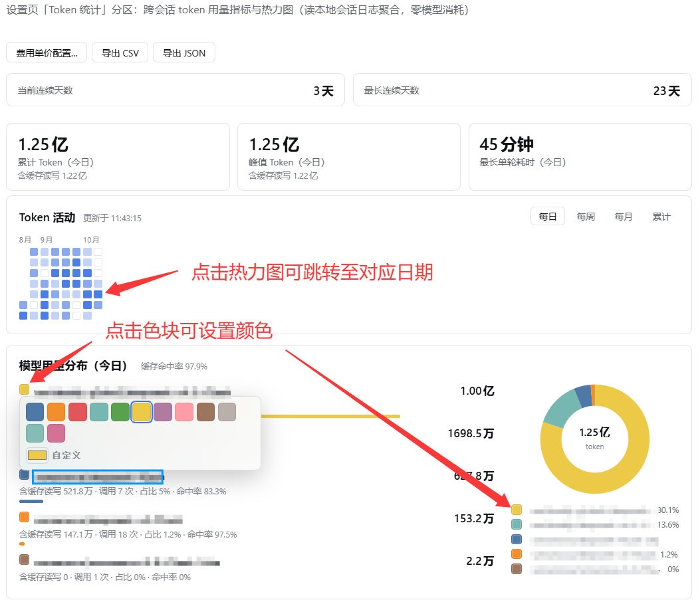
Task: Click the teal legend block at 13.6%
Action: pyautogui.click(x=517, y=524)
